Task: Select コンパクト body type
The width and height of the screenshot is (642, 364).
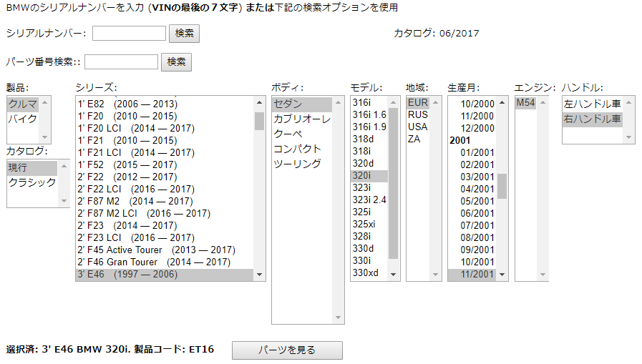Action: point(302,149)
